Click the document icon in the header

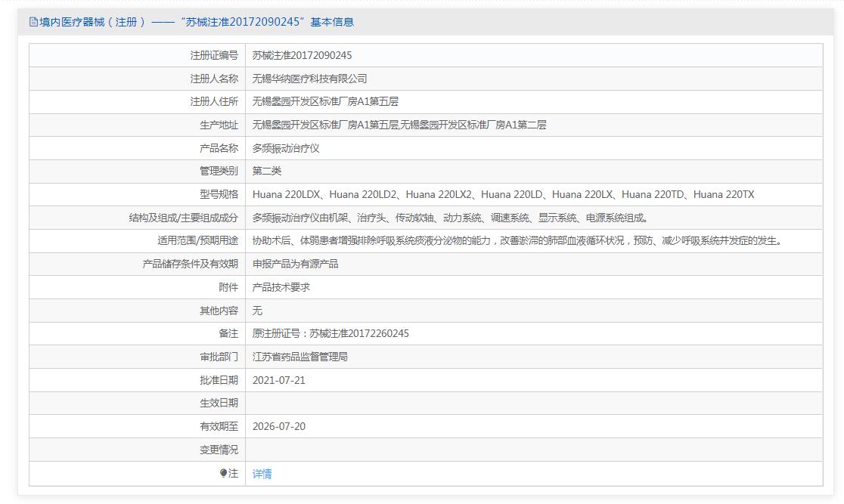(33, 22)
